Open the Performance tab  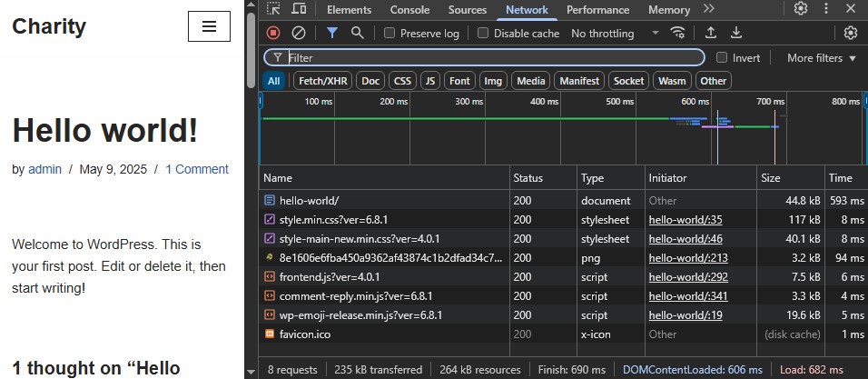597,10
